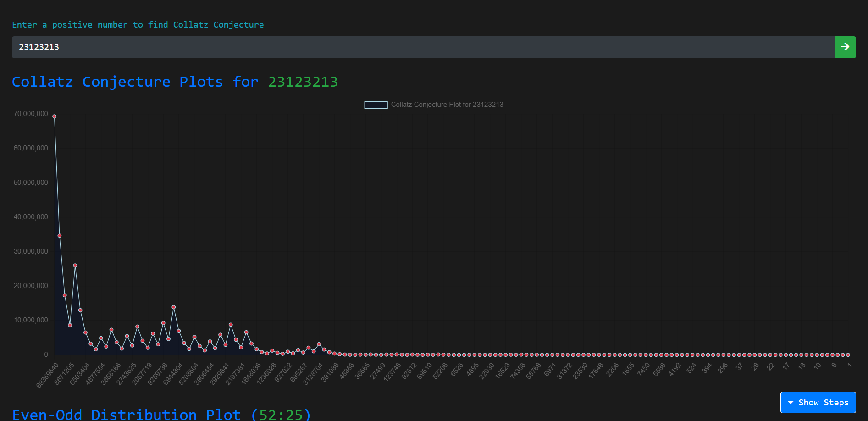Click the 10,000,000 y-axis label
Image resolution: width=868 pixels, height=421 pixels.
point(31,320)
